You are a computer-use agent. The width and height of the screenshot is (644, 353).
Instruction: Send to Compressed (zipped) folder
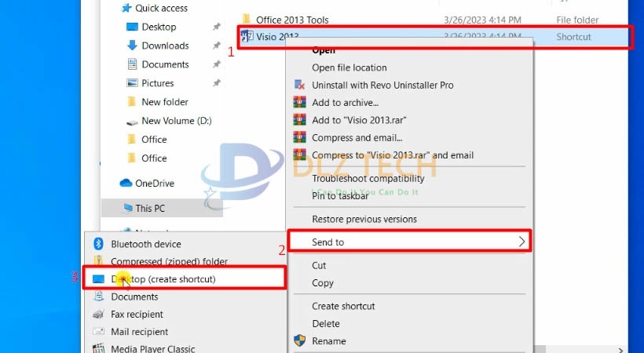pyautogui.click(x=169, y=262)
